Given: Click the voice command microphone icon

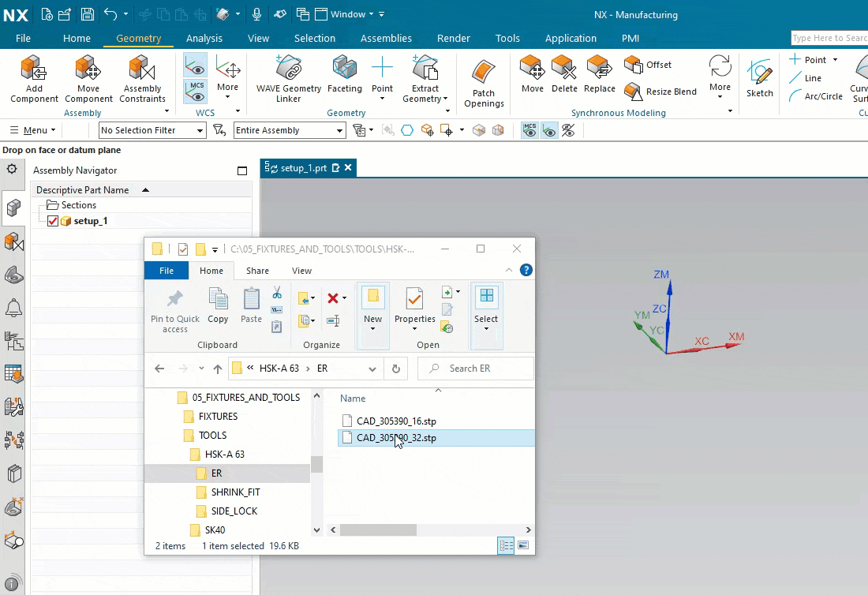Looking at the screenshot, I should (x=257, y=14).
